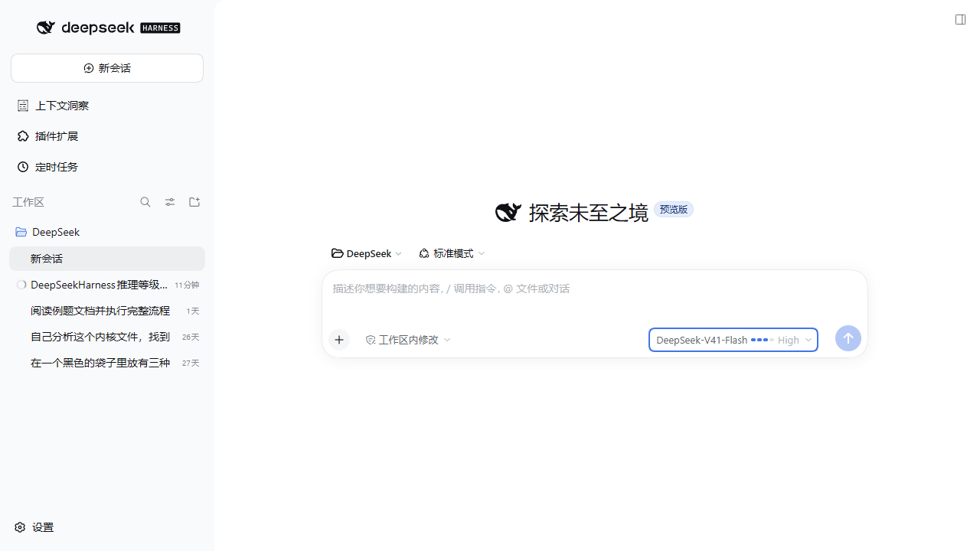The image size is (980, 551).
Task: Select the 新会话 conversation in sidebar
Action: pos(107,259)
